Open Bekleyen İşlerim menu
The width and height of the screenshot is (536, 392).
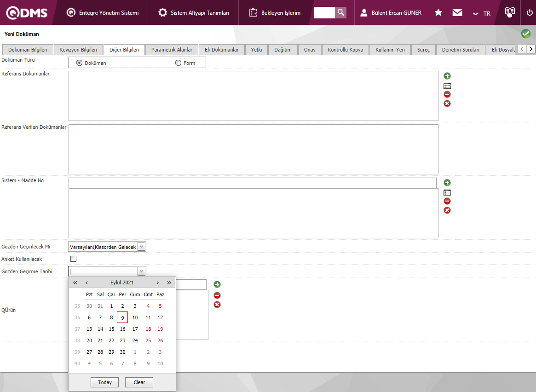point(275,12)
